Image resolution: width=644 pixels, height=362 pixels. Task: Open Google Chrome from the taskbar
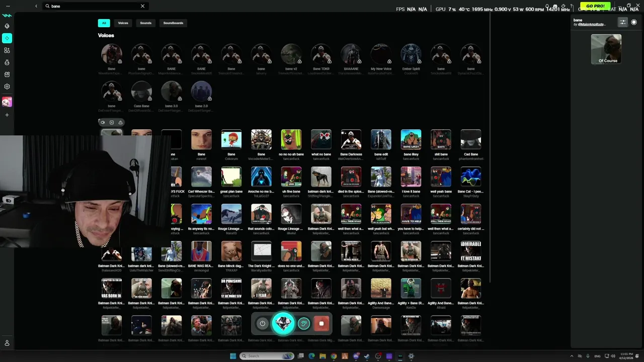(x=334, y=356)
